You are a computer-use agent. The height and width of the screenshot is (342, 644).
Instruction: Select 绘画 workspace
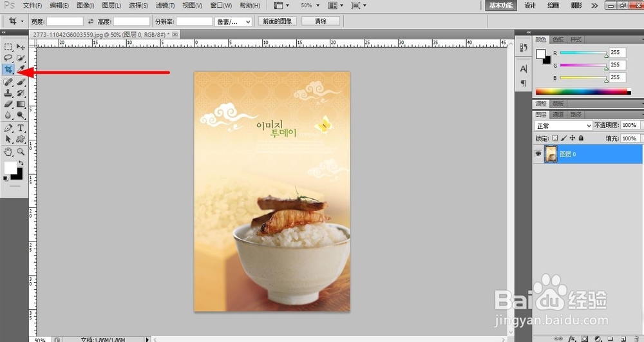[x=553, y=5]
